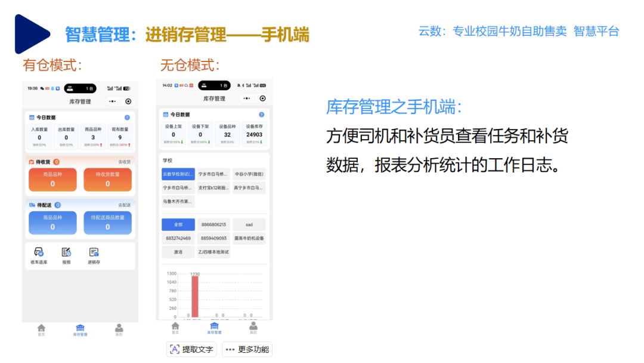
Task: Tap the orange 待收货数量 card
Action: [107, 180]
